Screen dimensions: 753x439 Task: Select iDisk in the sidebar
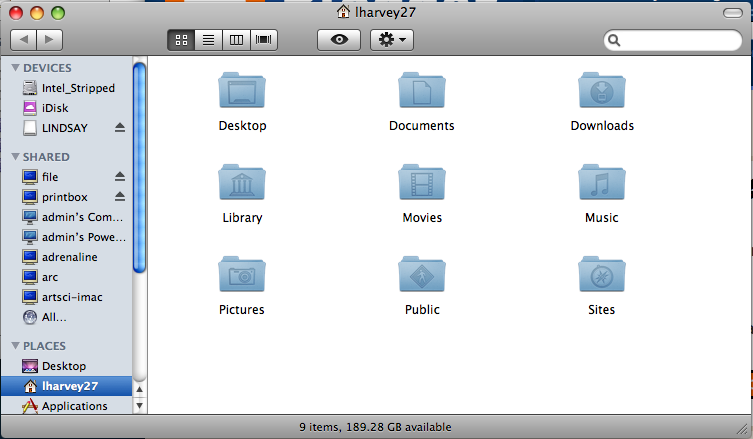pos(55,108)
